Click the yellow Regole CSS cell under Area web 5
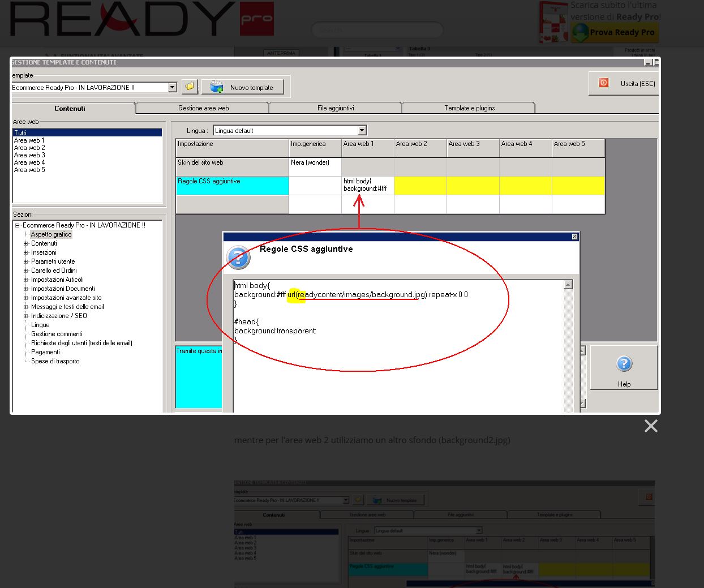This screenshot has height=588, width=704. (x=578, y=186)
